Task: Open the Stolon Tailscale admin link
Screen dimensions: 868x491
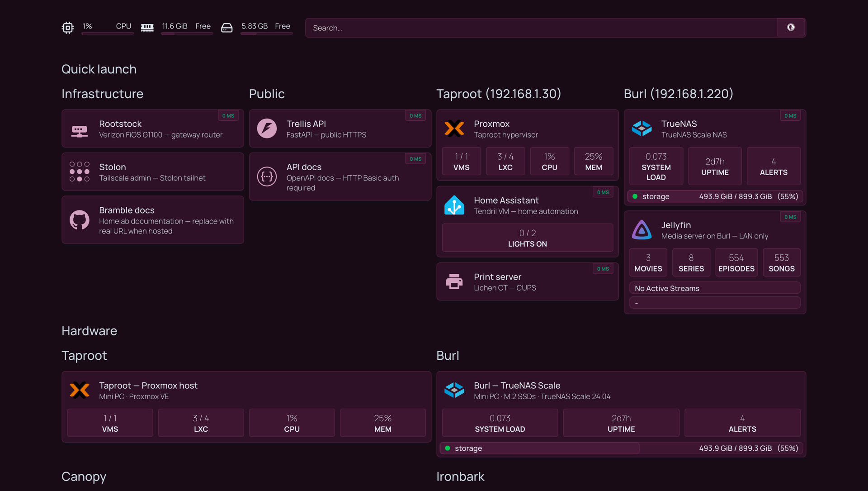Action: point(153,172)
